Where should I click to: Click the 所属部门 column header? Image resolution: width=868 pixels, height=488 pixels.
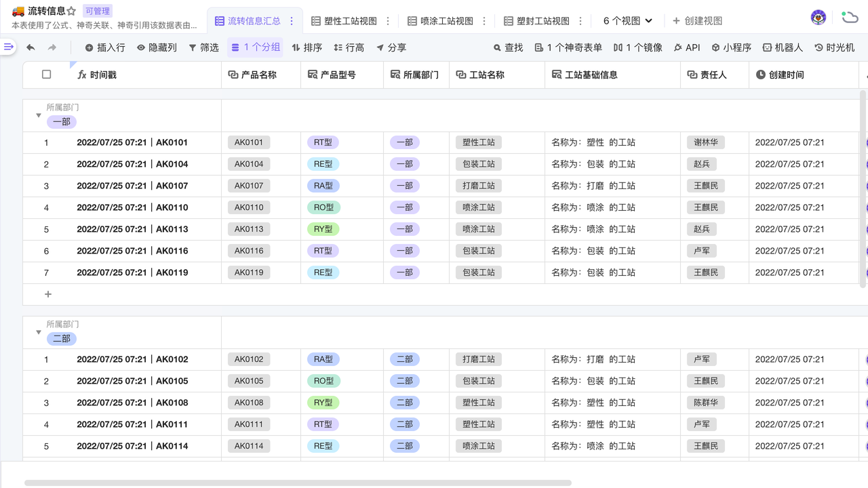point(416,75)
